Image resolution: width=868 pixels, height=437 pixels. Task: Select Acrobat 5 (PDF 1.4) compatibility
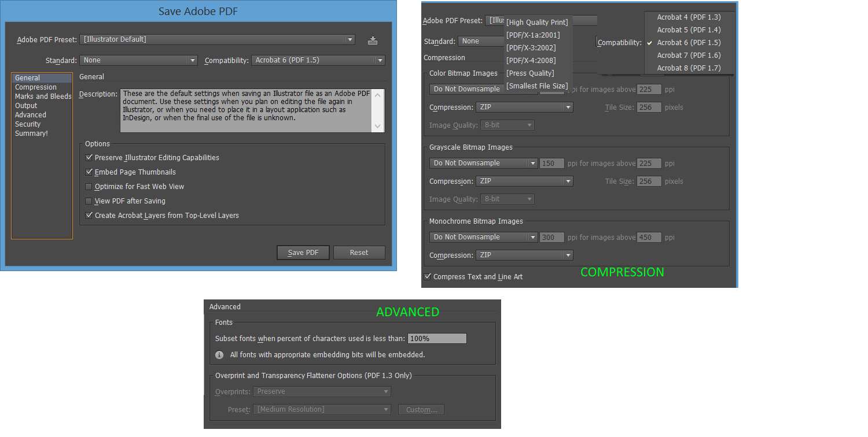pyautogui.click(x=689, y=29)
